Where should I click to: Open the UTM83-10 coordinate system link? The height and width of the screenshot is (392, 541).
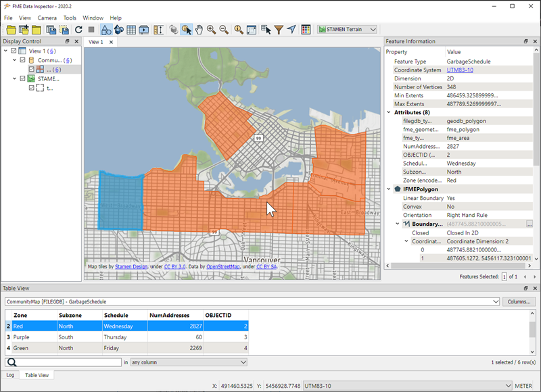461,69
